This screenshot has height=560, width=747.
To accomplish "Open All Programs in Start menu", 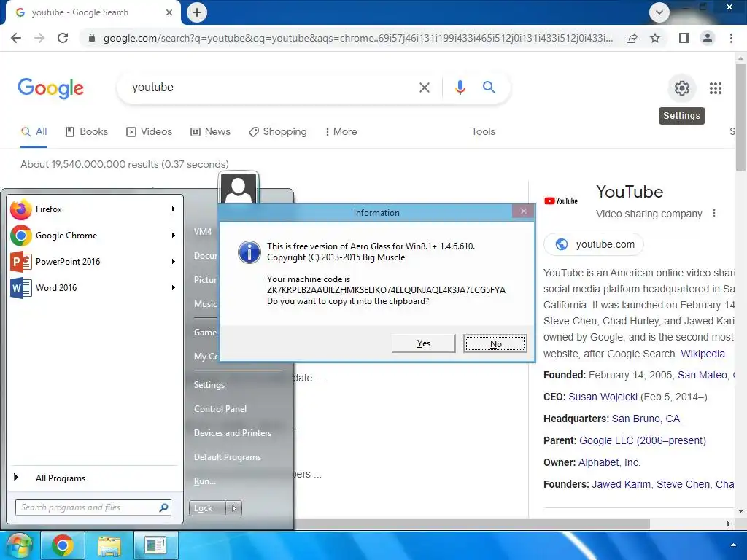I will click(x=61, y=478).
